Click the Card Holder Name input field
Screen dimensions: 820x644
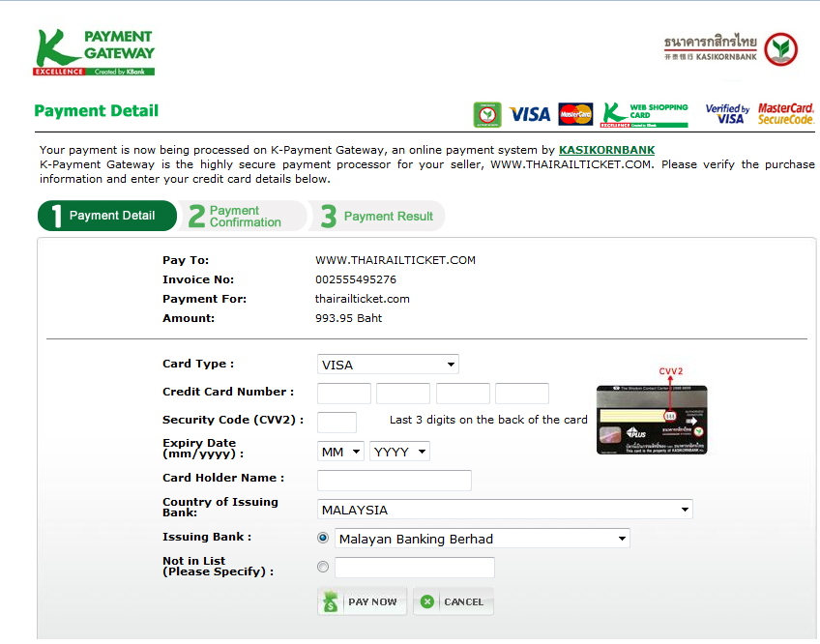point(394,480)
